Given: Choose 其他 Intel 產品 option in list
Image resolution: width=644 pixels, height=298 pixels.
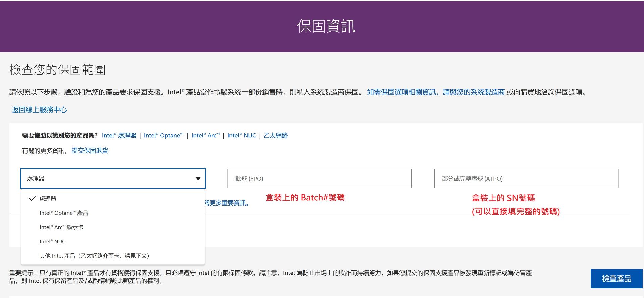Looking at the screenshot, I should [113, 256].
